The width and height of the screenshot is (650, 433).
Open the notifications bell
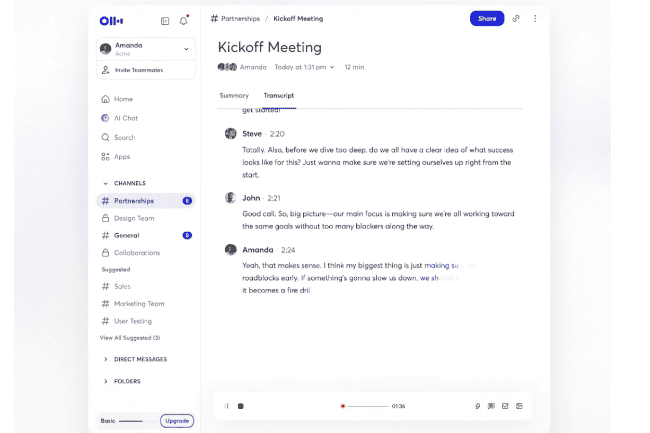[184, 20]
